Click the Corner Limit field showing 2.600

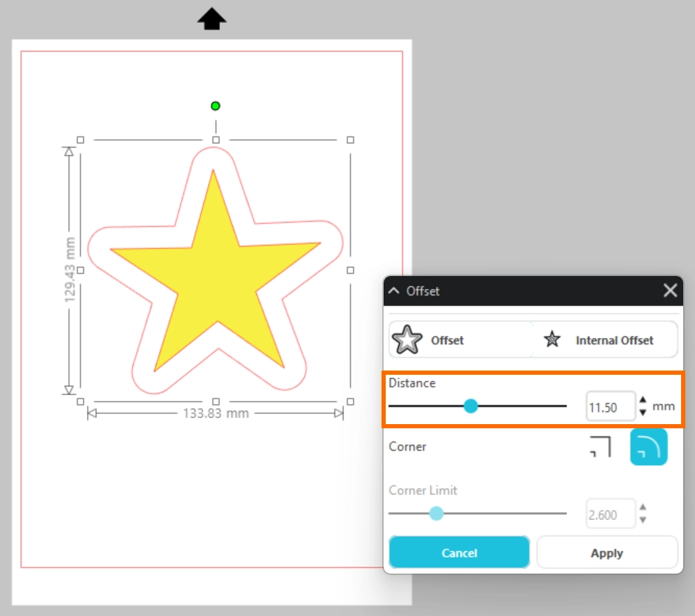(x=610, y=515)
